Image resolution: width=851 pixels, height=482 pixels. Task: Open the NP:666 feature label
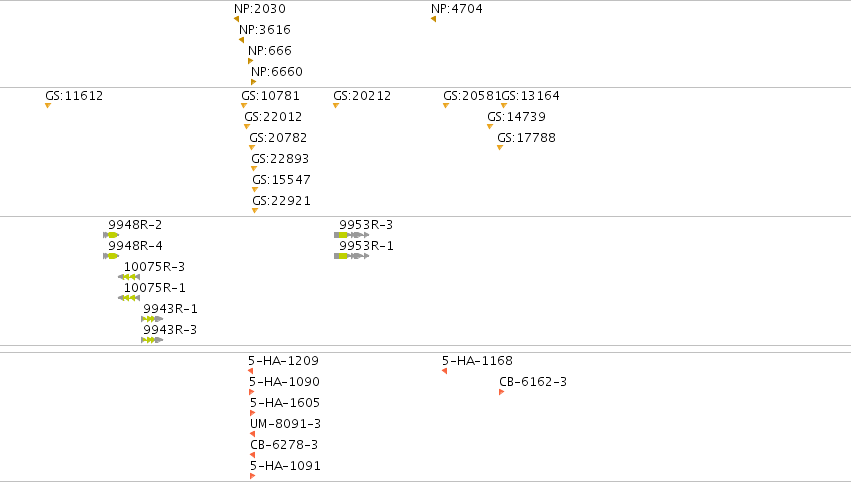[x=270, y=51]
